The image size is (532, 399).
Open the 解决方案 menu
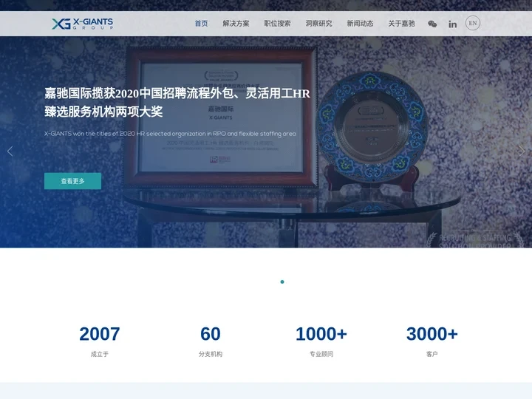pyautogui.click(x=236, y=24)
